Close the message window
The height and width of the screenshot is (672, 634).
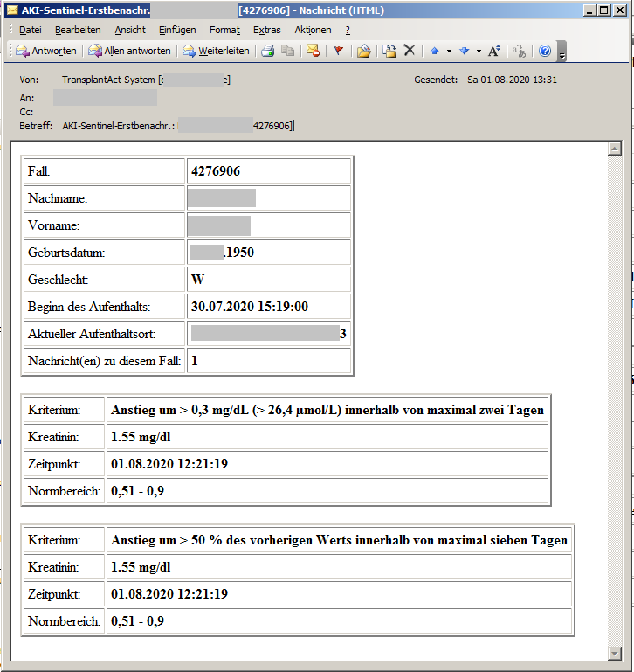pyautogui.click(x=620, y=10)
